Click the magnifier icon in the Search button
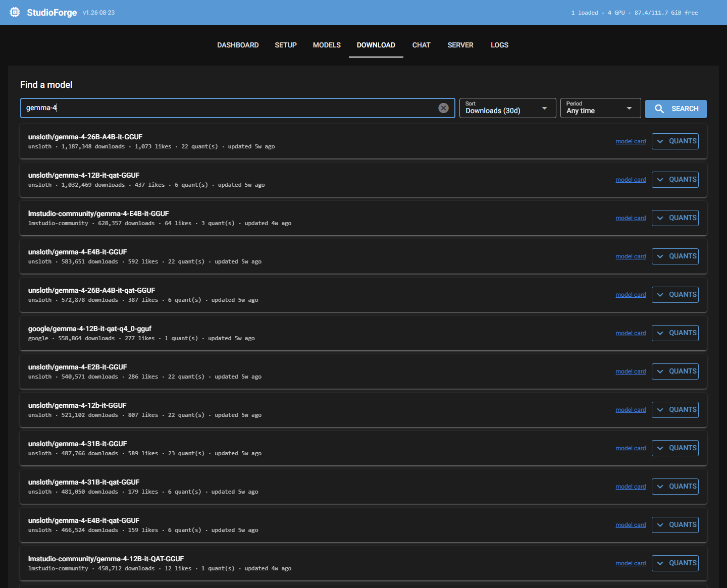 tap(659, 109)
